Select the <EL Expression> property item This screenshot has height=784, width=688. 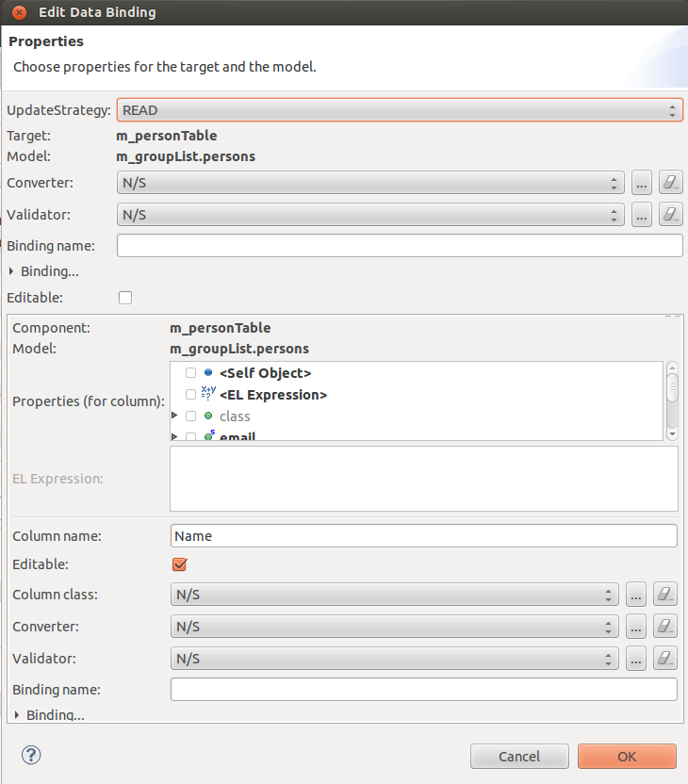tap(273, 395)
